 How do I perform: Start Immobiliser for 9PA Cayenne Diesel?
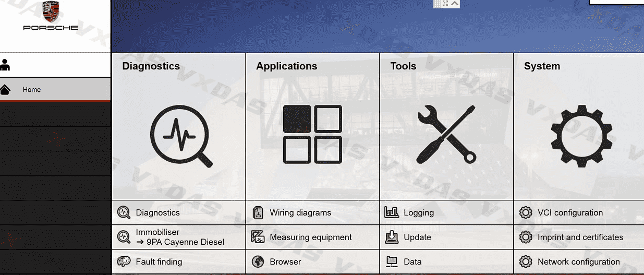[x=179, y=237]
